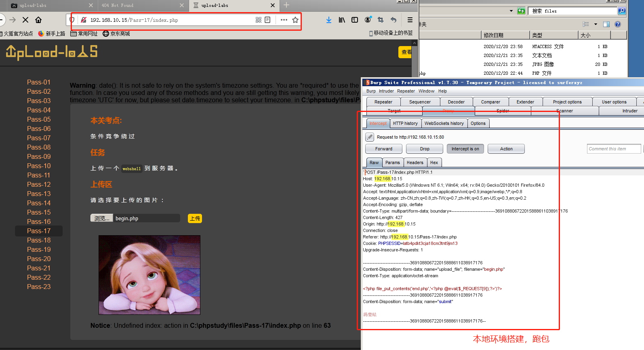Toggle reader view icon in address bar
The image size is (644, 350).
267,20
